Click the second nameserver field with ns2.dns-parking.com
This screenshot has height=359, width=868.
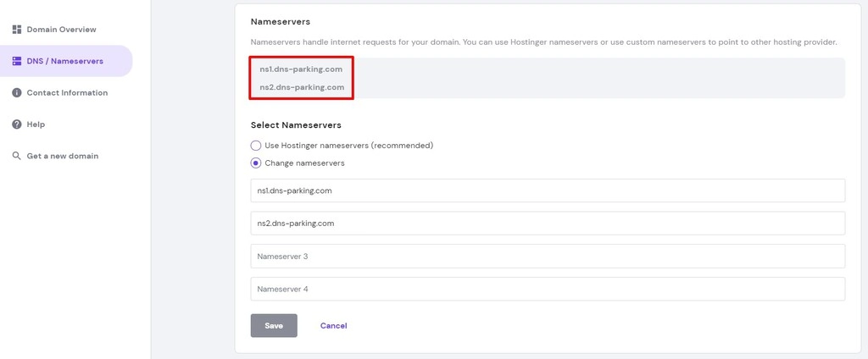coord(548,224)
